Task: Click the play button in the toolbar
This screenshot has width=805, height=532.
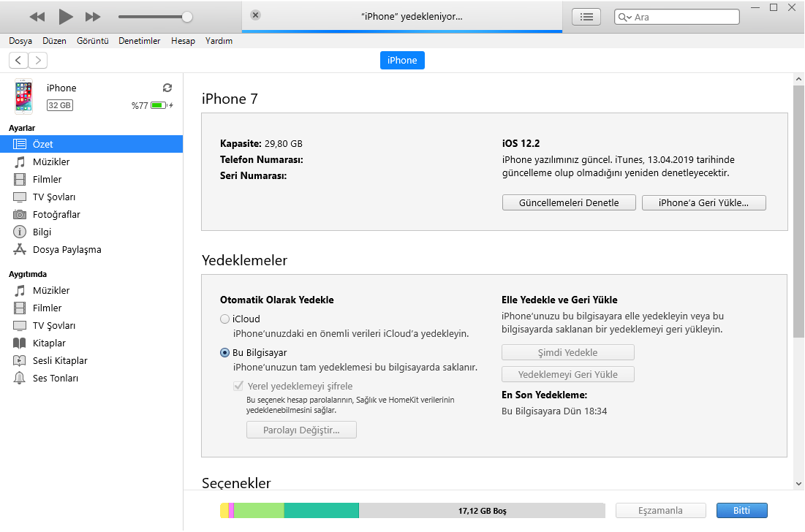Action: coord(65,17)
